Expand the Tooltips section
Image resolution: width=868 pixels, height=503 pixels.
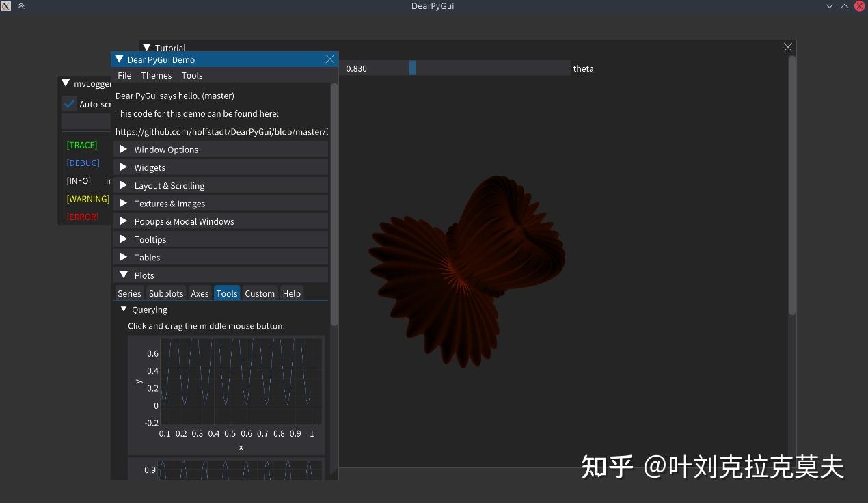221,239
